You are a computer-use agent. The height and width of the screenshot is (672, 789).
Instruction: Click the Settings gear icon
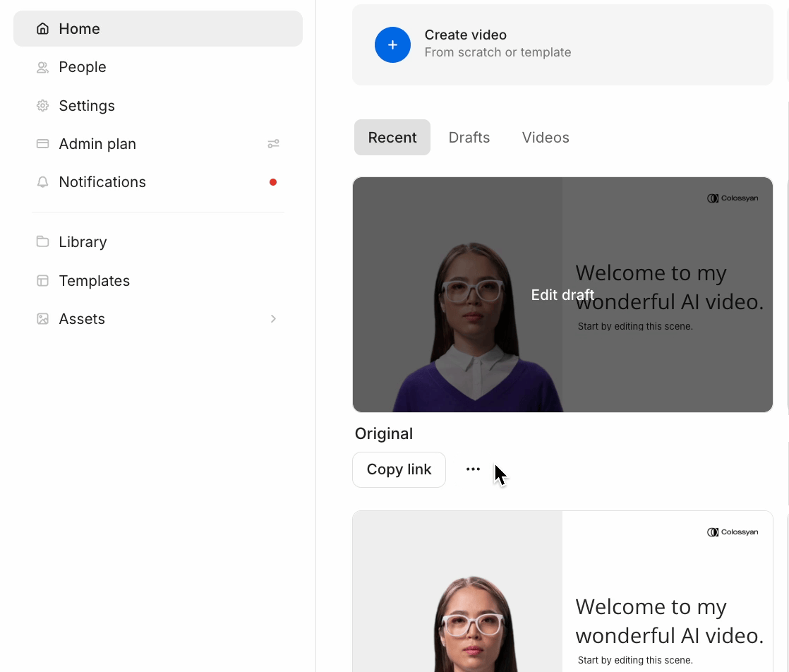pos(43,106)
